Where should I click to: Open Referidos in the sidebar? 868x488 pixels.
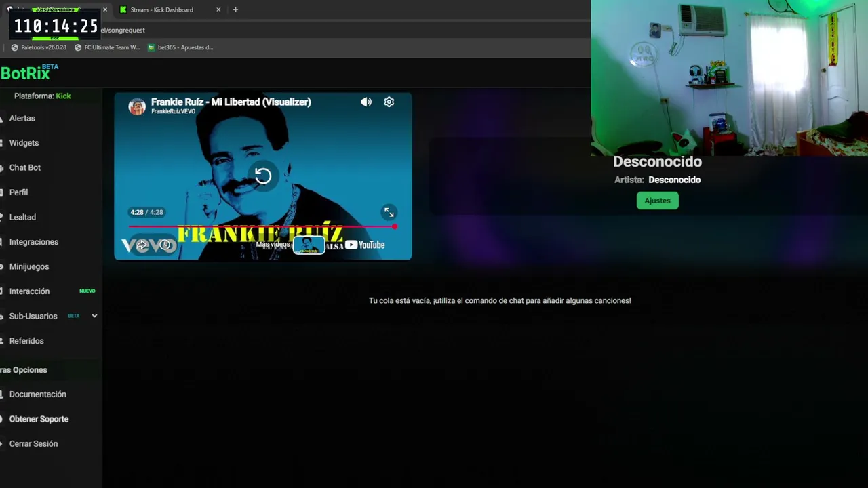[26, 341]
